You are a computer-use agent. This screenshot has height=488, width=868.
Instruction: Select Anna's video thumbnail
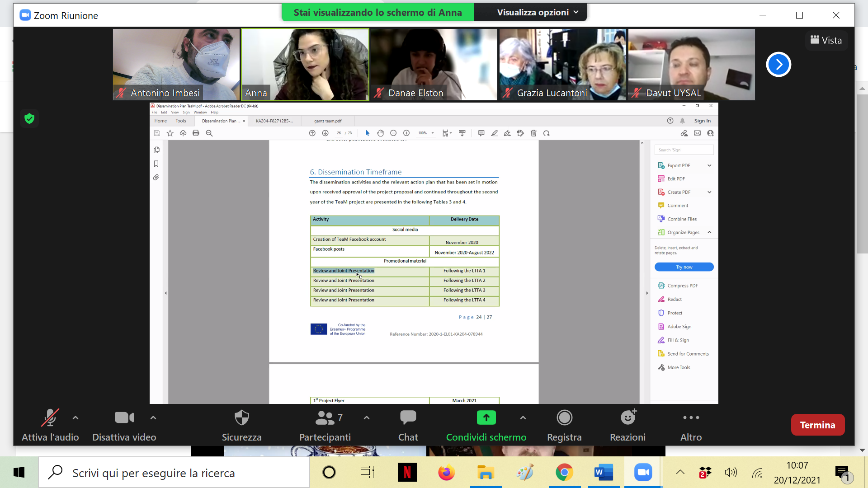click(305, 65)
